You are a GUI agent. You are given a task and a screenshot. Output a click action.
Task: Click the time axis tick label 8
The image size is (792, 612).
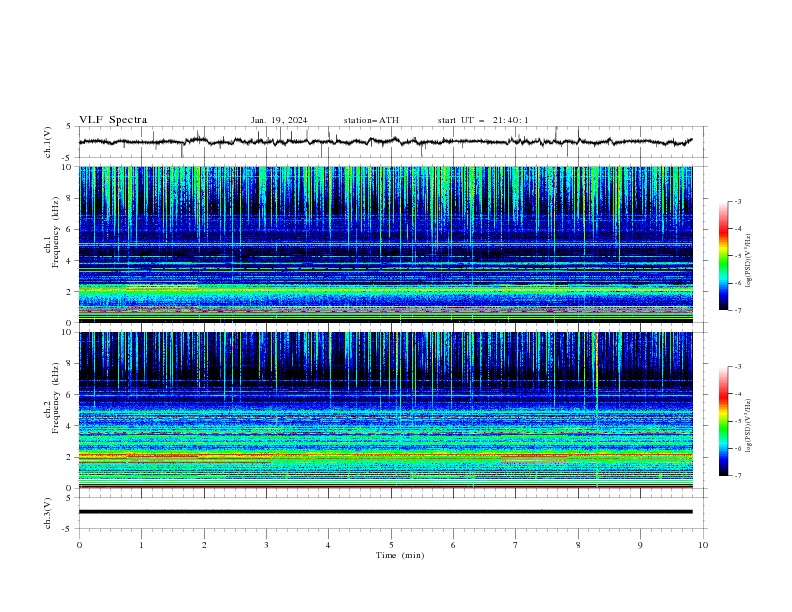[x=578, y=545]
